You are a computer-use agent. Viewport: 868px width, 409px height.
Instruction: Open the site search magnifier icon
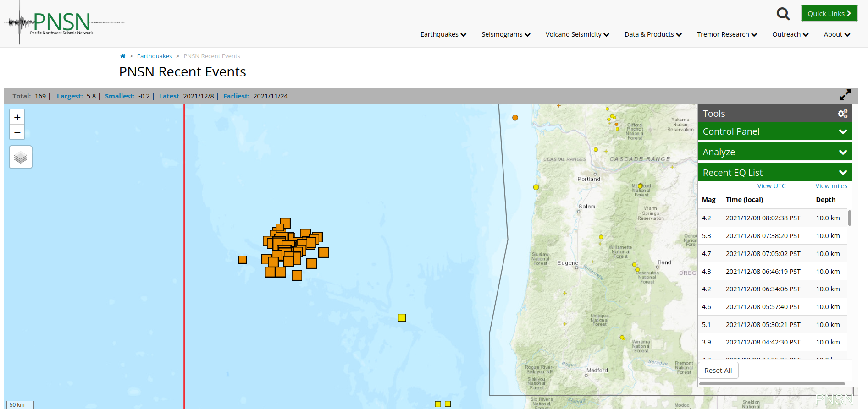coord(783,14)
